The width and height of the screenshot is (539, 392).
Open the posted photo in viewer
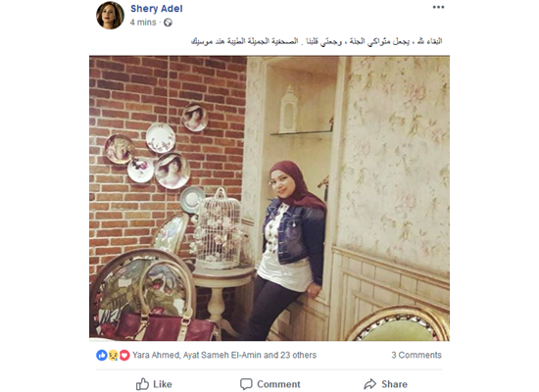click(269, 198)
